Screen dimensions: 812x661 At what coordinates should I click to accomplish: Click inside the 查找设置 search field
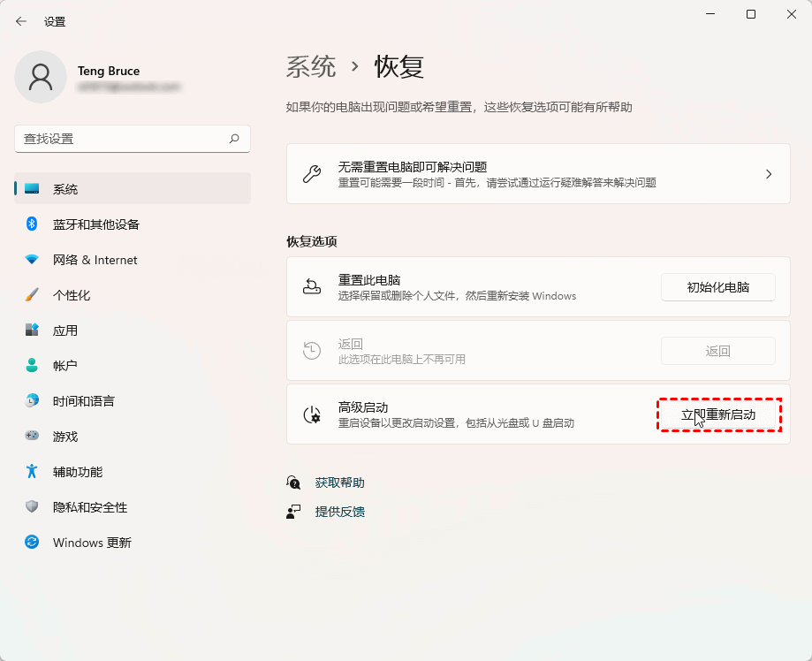[133, 139]
